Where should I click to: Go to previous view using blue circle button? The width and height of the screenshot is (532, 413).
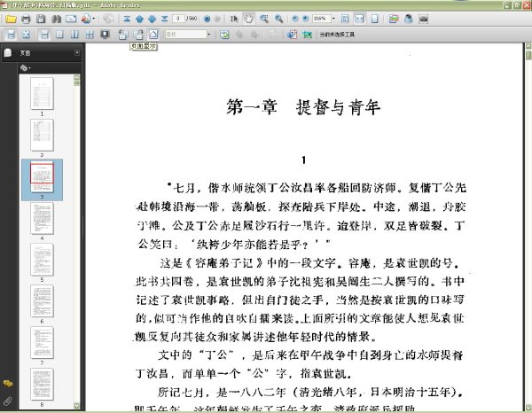[x=207, y=19]
